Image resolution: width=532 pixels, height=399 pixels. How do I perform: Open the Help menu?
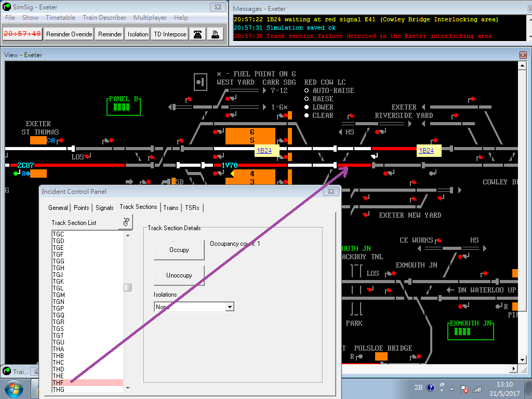click(181, 18)
